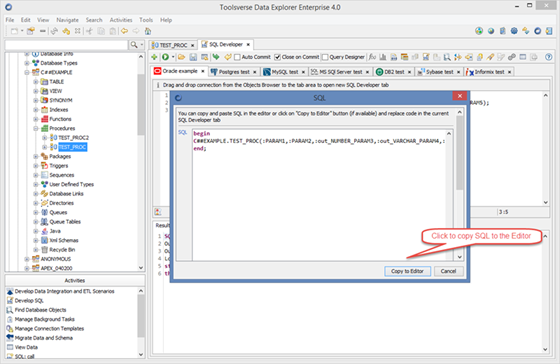The width and height of the screenshot is (560, 364).
Task: Click the home icon in main toolbar
Action: click(148, 31)
